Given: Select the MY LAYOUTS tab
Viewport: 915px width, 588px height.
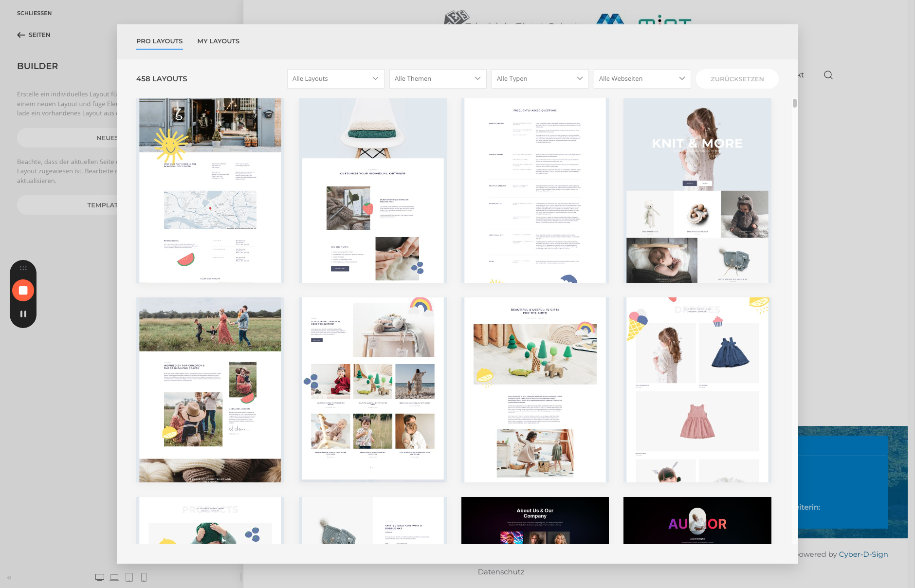Looking at the screenshot, I should (x=219, y=41).
